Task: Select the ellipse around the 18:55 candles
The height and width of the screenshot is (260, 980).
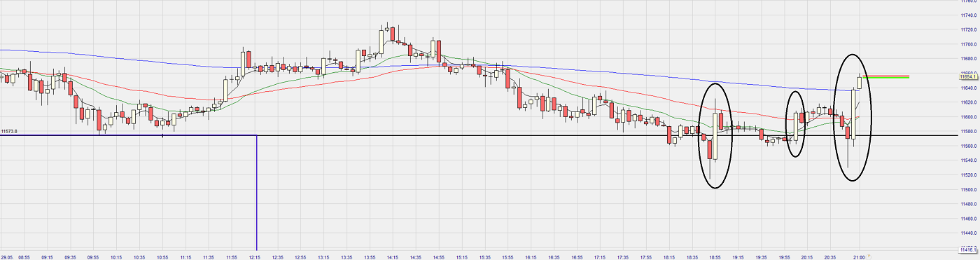Action: (x=715, y=135)
